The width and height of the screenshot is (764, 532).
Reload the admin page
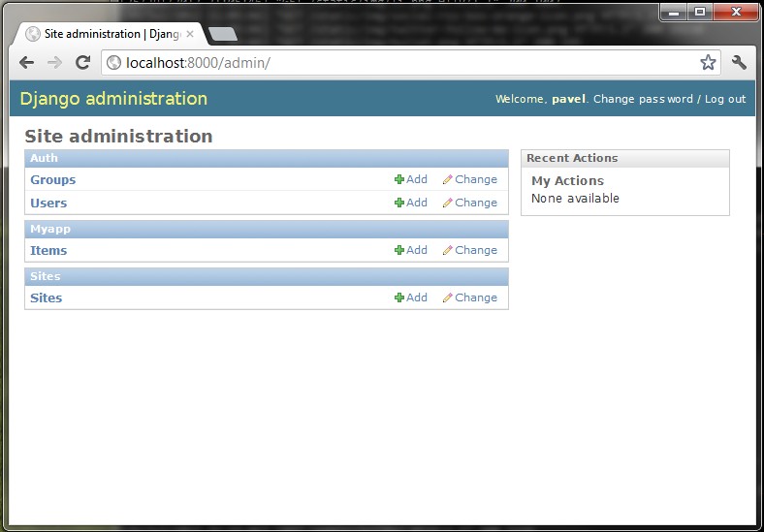click(82, 62)
